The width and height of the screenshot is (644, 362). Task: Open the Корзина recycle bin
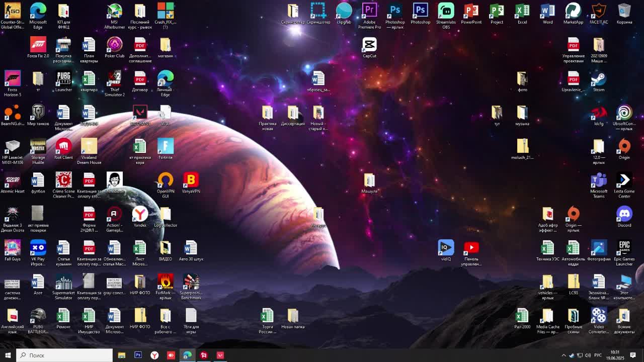tap(624, 14)
